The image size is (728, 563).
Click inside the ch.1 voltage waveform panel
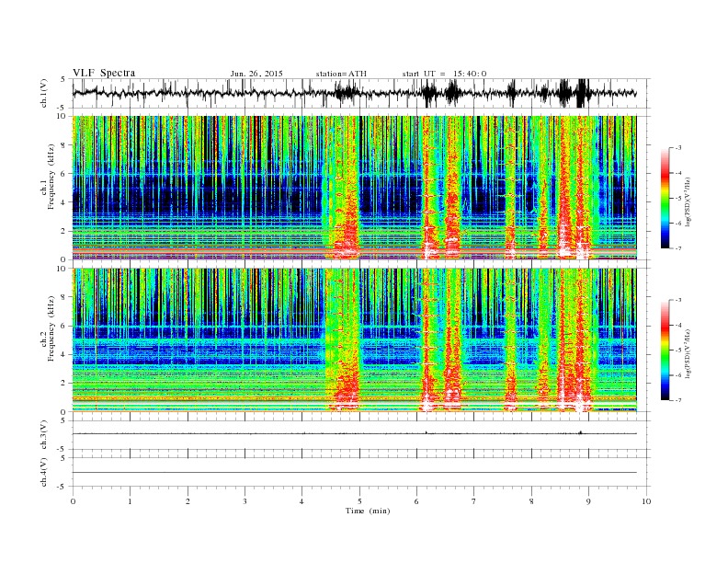(x=360, y=93)
